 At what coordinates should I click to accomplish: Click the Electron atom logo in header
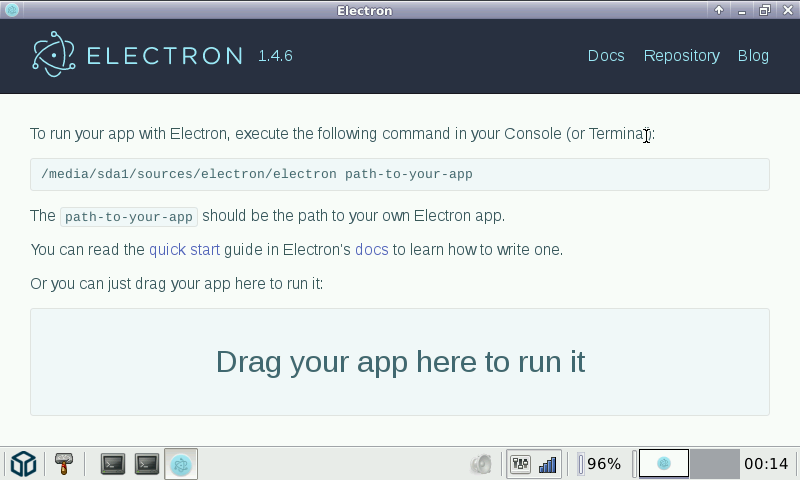tap(53, 55)
